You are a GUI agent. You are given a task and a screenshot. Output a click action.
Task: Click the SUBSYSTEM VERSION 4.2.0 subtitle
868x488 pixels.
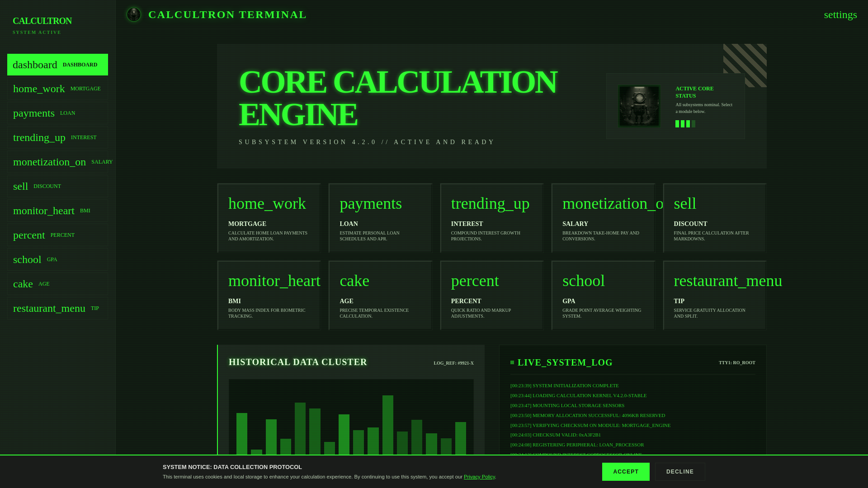(367, 142)
